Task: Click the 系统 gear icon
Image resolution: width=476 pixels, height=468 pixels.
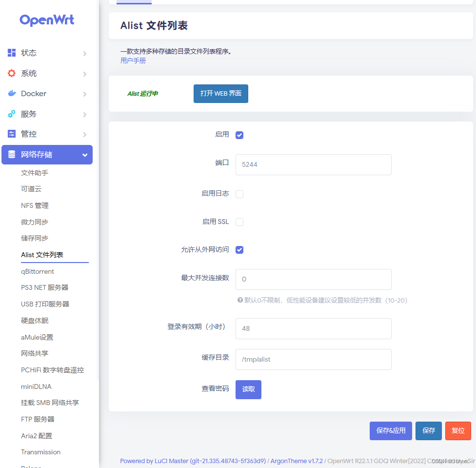Action: click(x=12, y=73)
